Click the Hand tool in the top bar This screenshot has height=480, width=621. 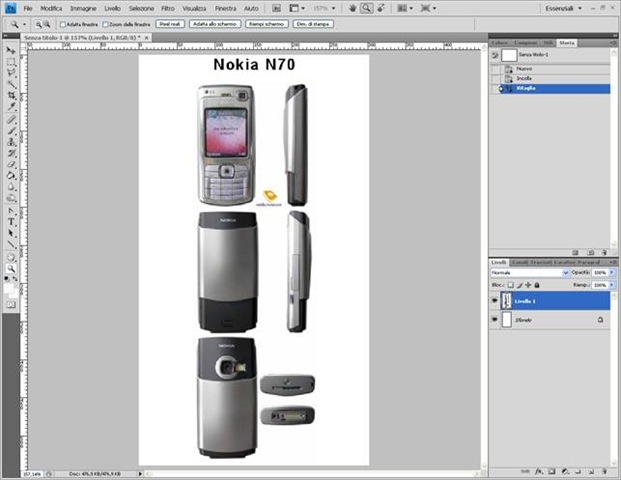(x=352, y=8)
